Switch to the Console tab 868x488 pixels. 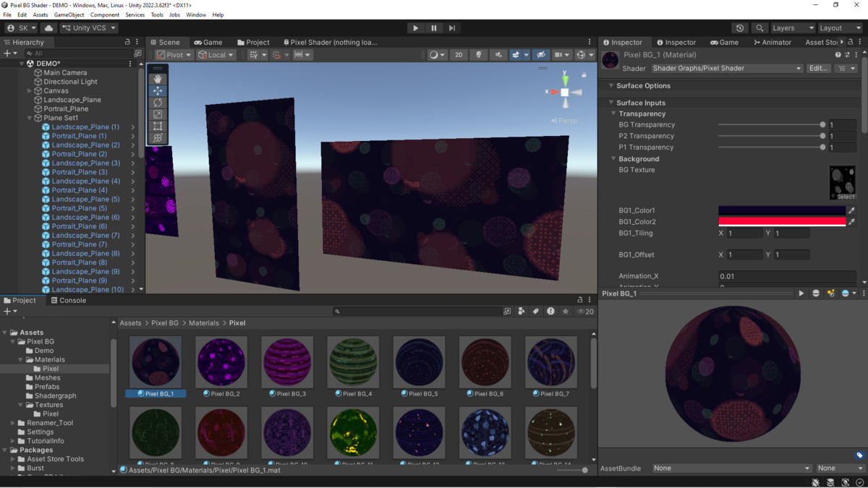coord(69,300)
